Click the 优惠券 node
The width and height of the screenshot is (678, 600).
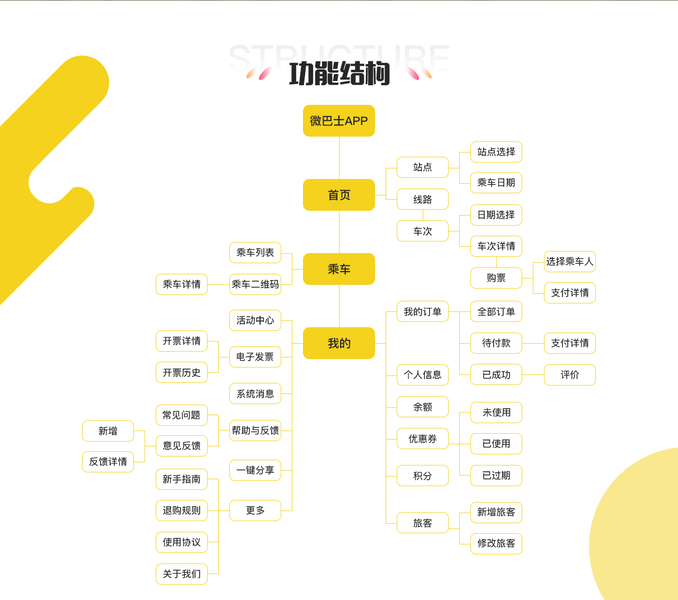(x=422, y=438)
